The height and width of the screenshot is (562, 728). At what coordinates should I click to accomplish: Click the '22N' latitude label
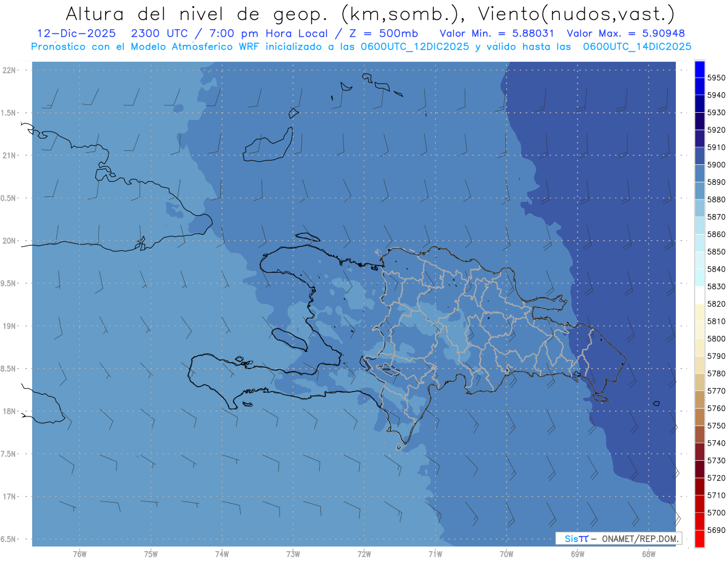[x=10, y=70]
